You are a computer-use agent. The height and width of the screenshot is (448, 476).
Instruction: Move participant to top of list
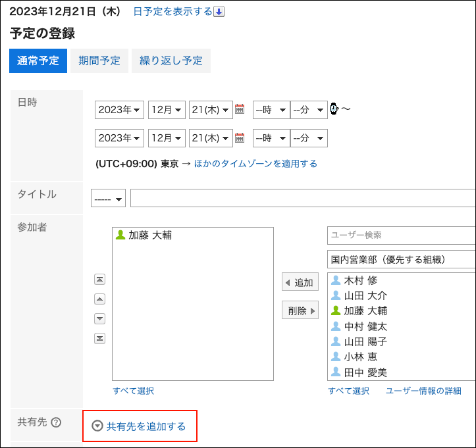(x=99, y=280)
